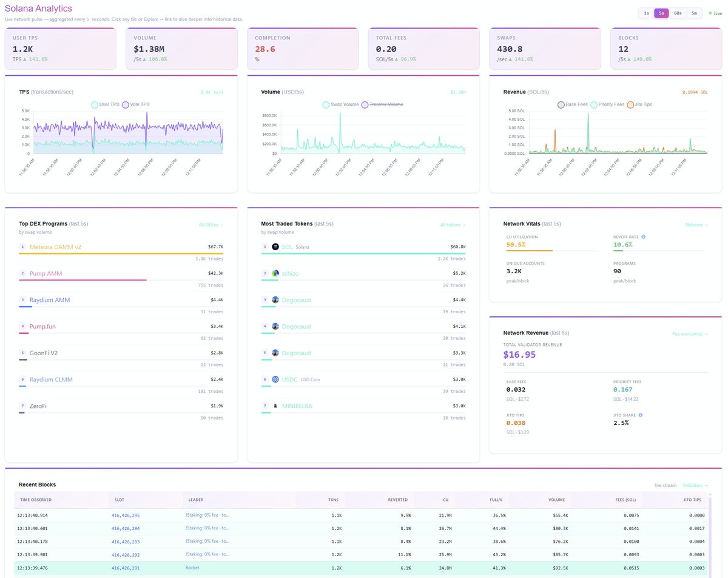This screenshot has width=728, height=578.
Task: Open the Volume summary tile
Action: tap(181, 49)
